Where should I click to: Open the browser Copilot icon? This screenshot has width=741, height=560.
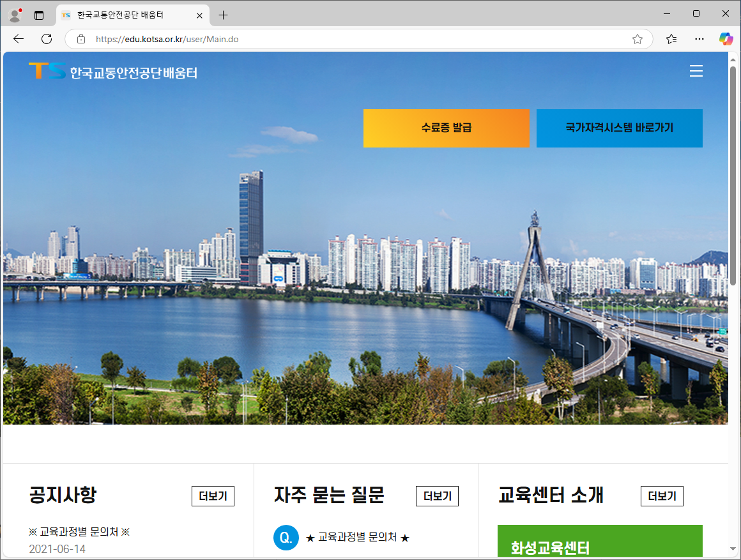pos(726,38)
